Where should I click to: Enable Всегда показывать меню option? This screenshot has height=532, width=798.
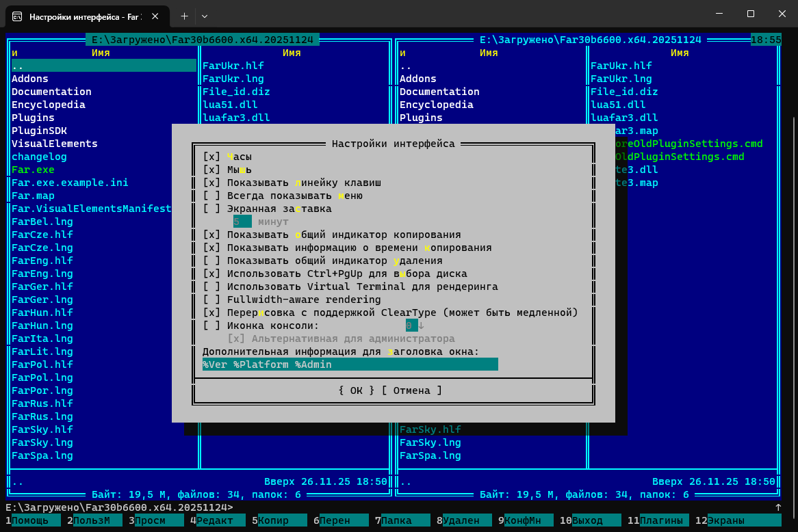[211, 196]
